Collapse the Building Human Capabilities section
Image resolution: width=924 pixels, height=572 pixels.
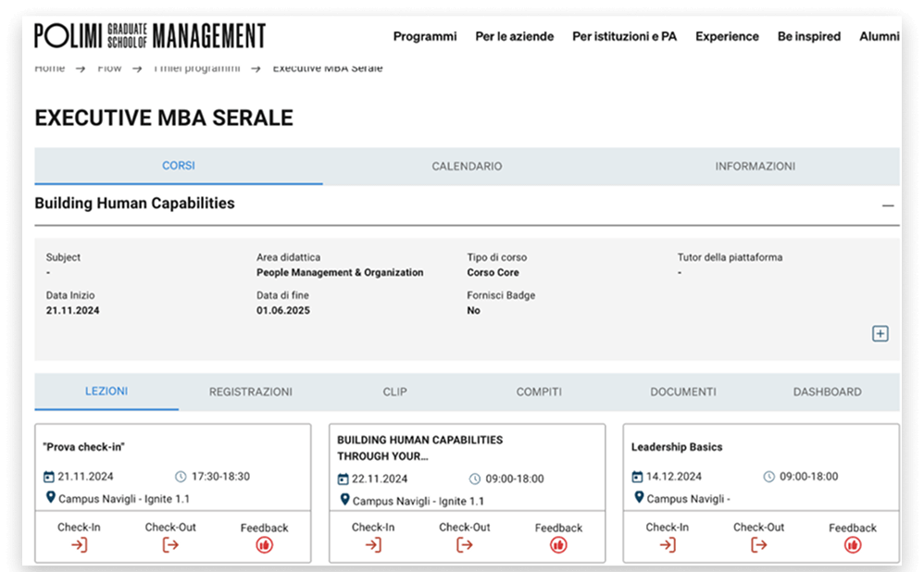coord(888,205)
